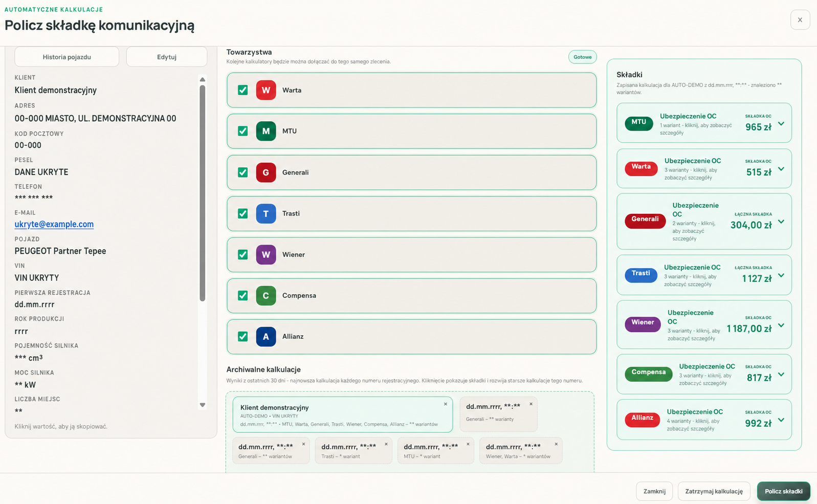Viewport: 817px width, 504px height.
Task: Click the blue Trasti T icon
Action: click(266, 213)
